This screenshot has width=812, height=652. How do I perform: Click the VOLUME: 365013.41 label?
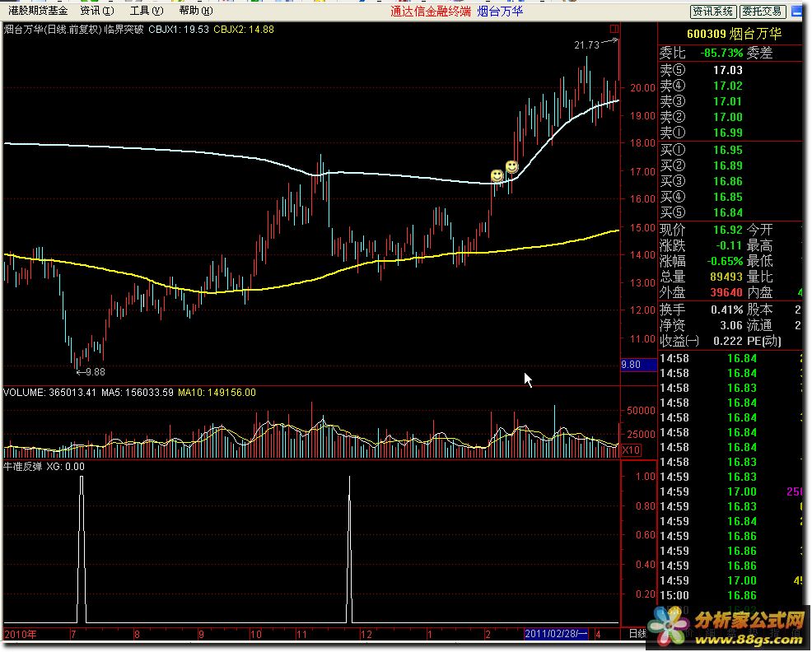(49, 393)
